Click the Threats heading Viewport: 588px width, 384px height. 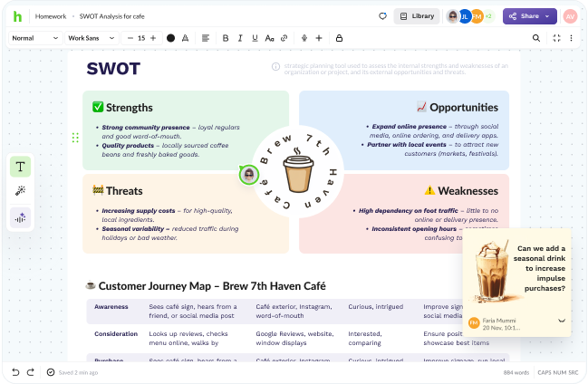[124, 191]
